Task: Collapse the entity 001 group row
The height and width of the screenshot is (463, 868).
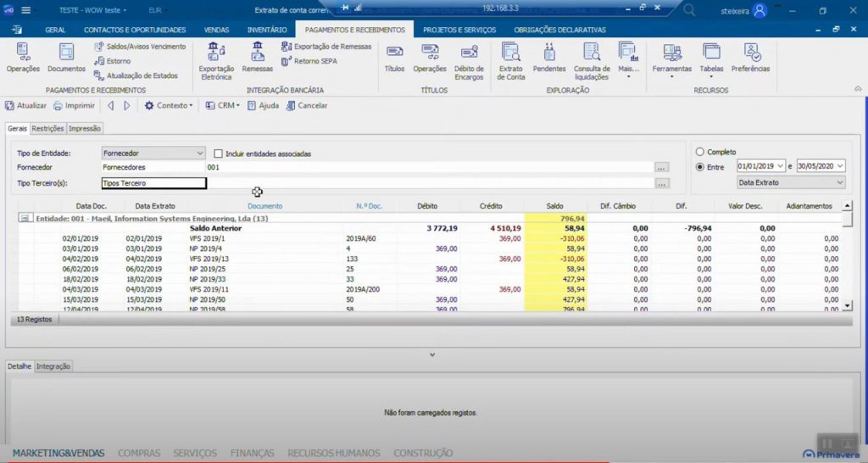Action: tap(25, 218)
